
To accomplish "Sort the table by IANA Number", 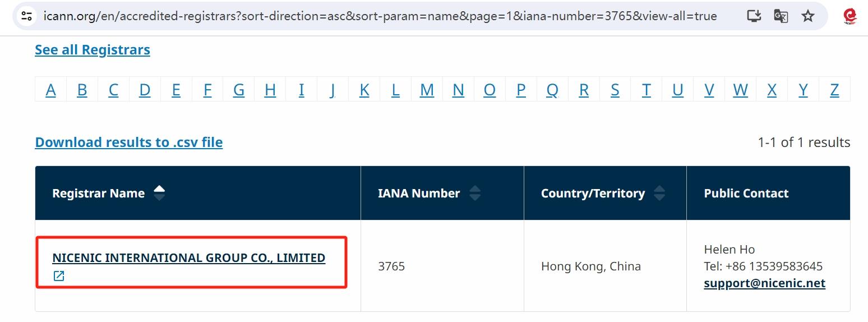I will 475,193.
